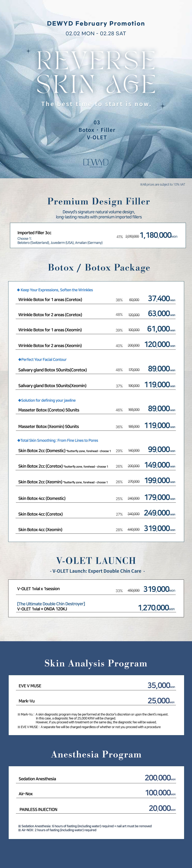Click the reference mark before the Mark-Vu note
The image size is (192, 868).
coord(19,714)
